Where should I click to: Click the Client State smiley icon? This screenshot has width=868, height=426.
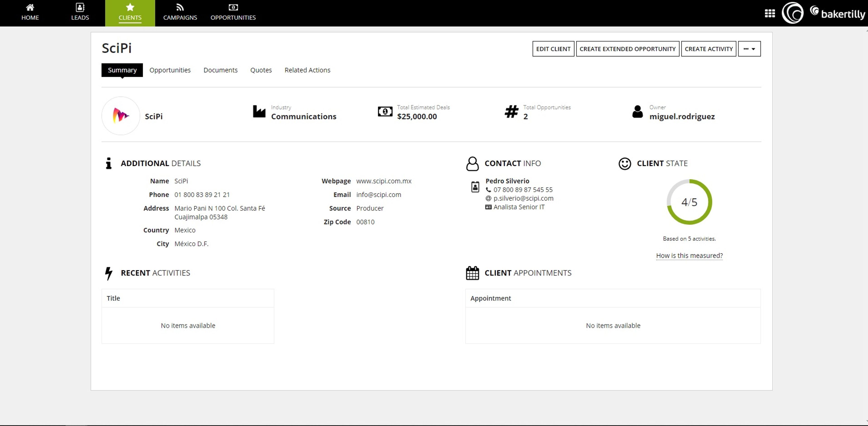point(624,164)
